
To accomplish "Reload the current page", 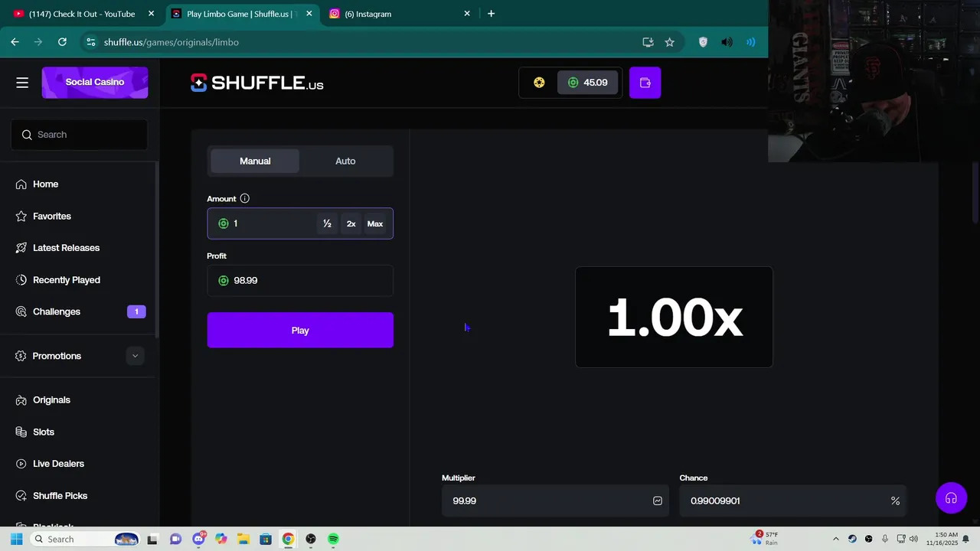I will coord(62,42).
